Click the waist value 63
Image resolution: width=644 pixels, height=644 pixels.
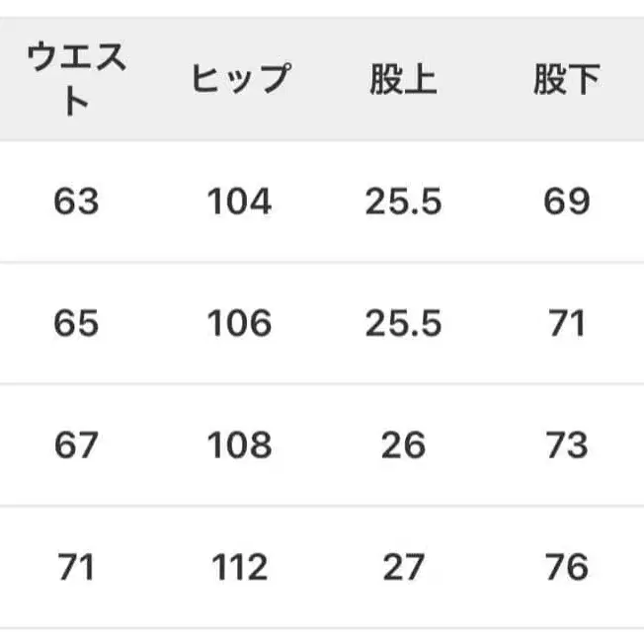click(x=77, y=201)
